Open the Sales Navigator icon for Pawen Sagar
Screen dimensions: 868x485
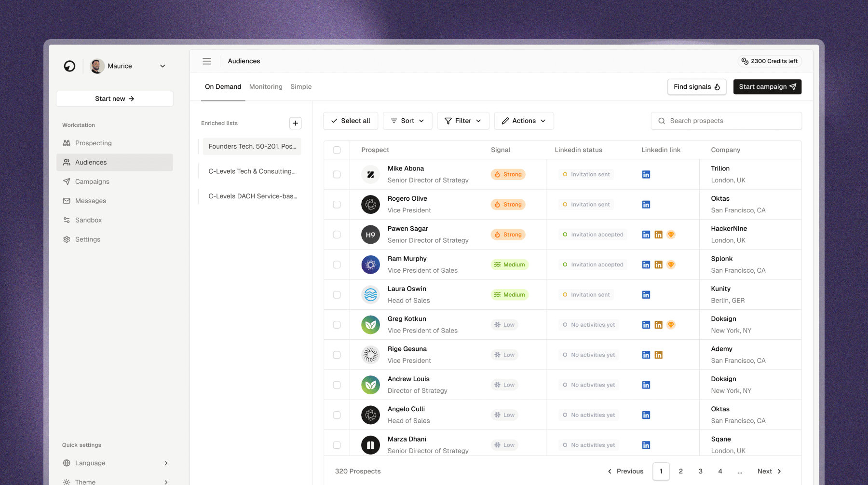[659, 235]
